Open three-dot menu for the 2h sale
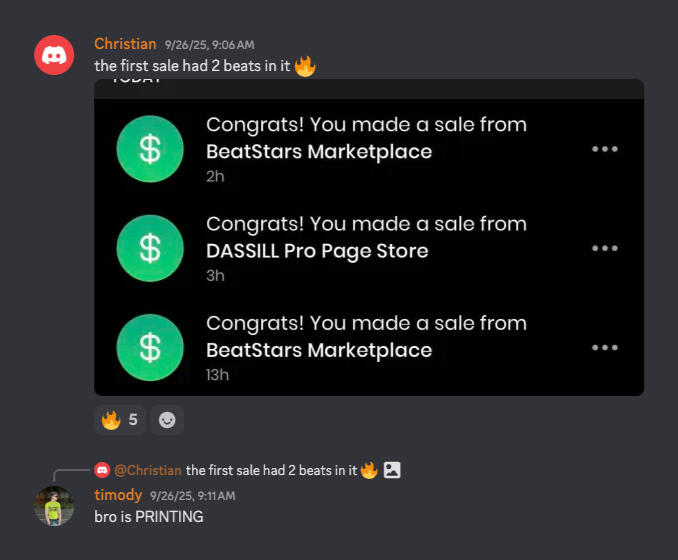 point(604,149)
